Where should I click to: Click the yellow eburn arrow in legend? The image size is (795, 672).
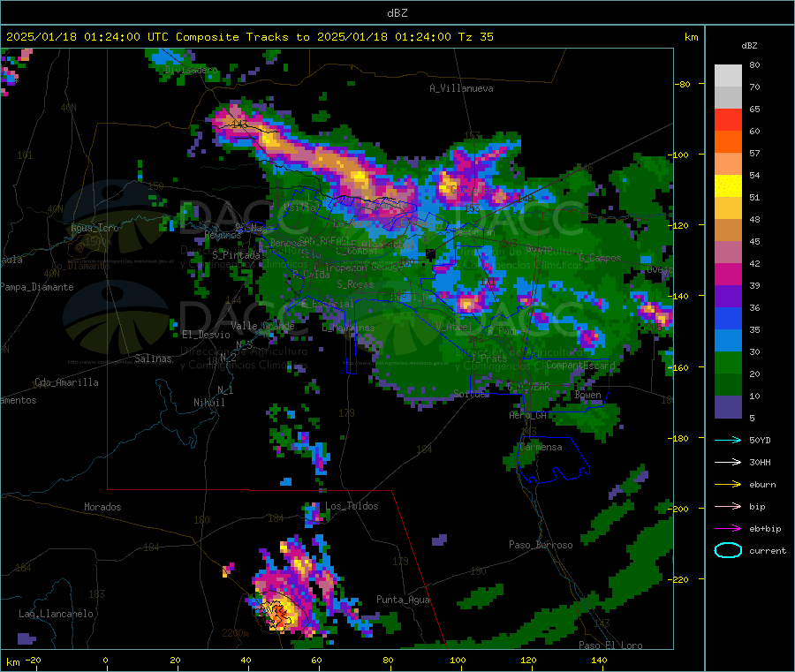pos(728,485)
